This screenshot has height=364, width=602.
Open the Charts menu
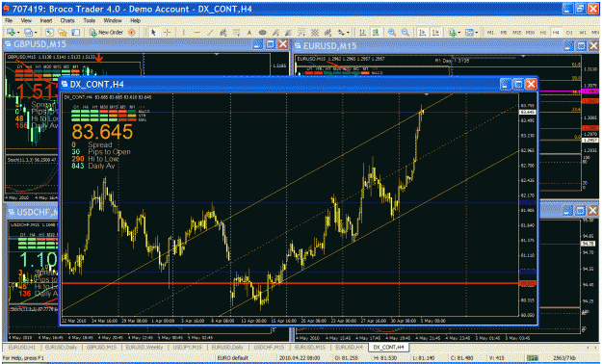[x=67, y=20]
